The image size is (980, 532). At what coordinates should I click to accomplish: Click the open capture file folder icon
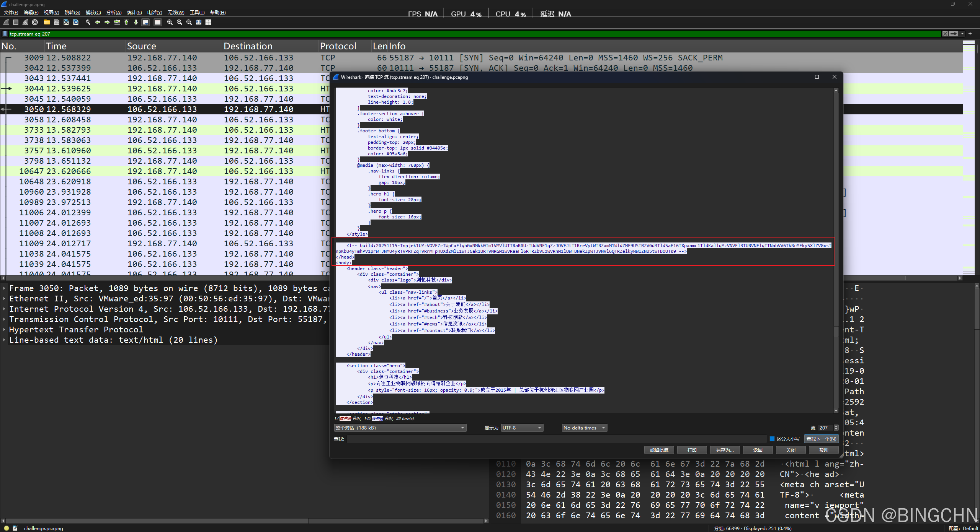[47, 22]
